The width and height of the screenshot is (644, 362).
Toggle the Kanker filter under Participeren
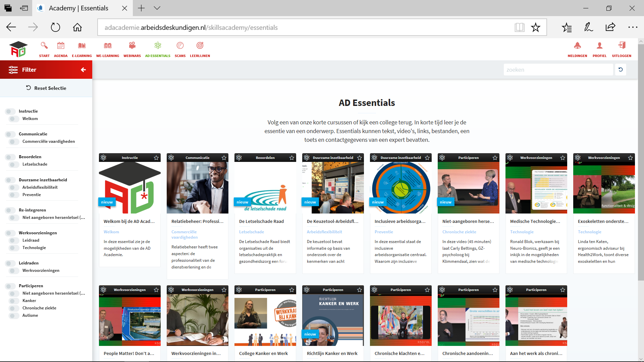click(x=14, y=301)
